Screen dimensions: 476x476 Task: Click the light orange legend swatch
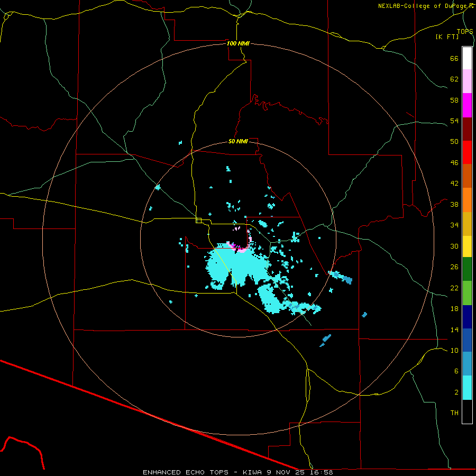(467, 200)
